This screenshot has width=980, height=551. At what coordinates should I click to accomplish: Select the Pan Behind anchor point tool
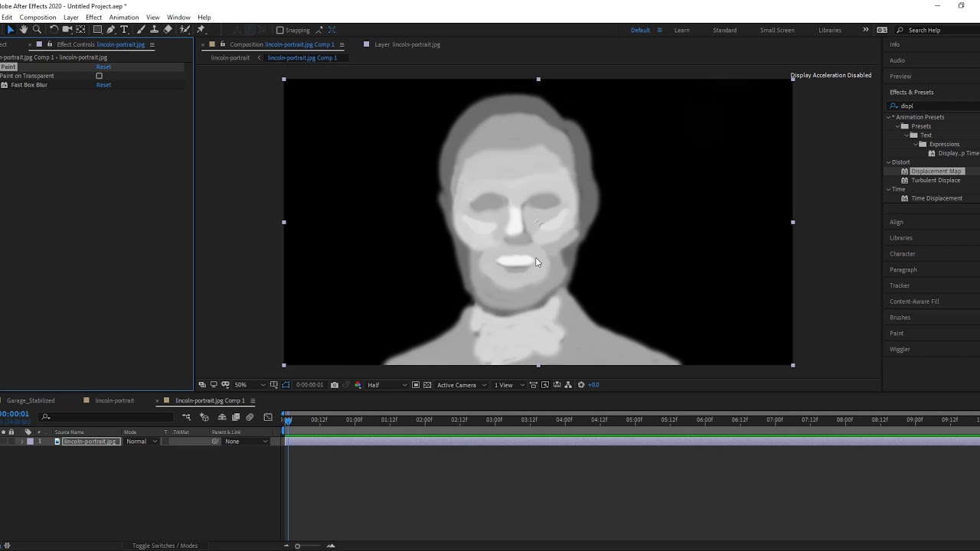click(x=80, y=30)
